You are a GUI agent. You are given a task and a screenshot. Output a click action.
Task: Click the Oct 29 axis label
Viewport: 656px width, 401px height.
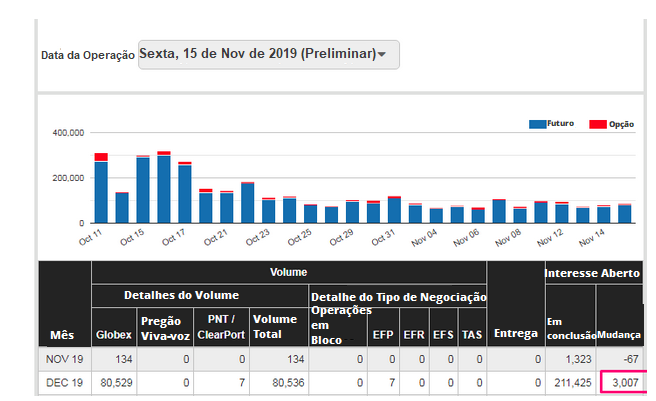click(341, 237)
